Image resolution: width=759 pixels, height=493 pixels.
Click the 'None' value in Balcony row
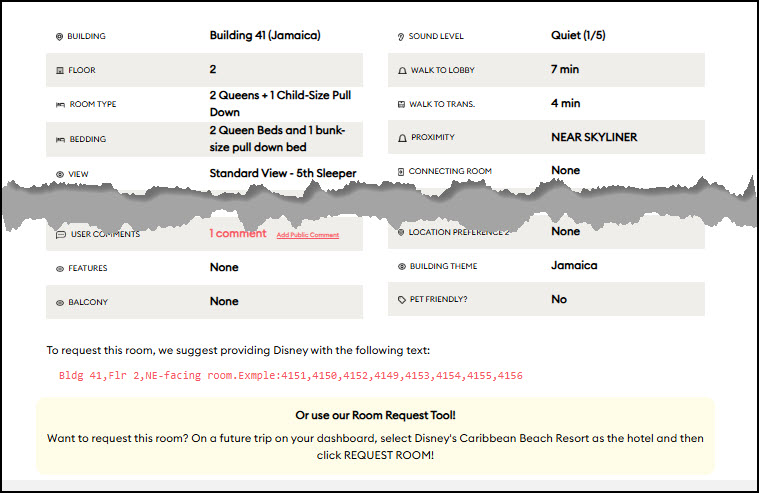coord(224,301)
